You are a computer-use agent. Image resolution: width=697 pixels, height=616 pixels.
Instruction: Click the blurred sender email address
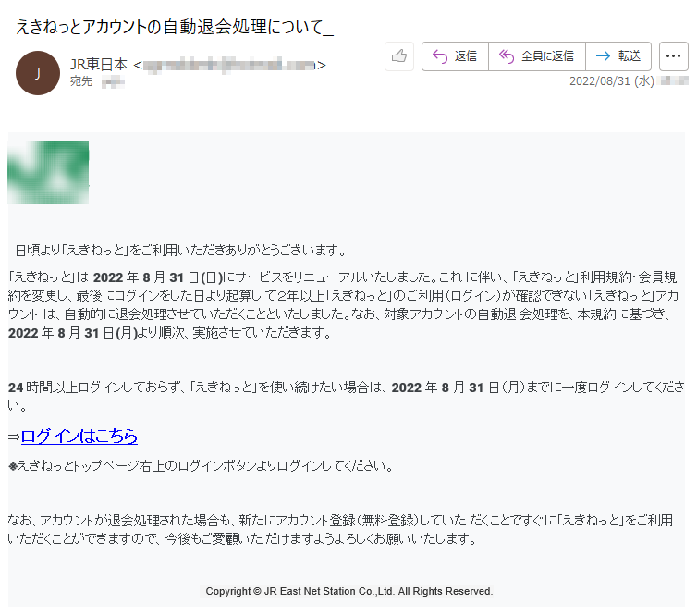(229, 66)
